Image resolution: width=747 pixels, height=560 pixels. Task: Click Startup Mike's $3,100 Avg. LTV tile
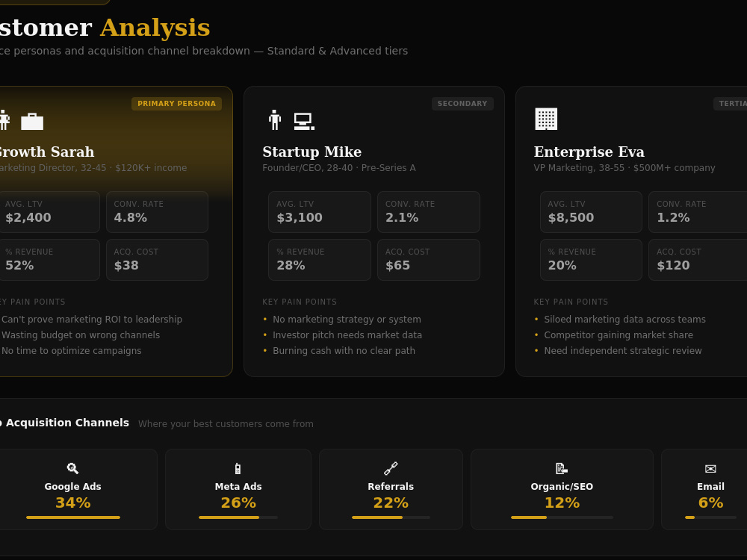pyautogui.click(x=320, y=212)
